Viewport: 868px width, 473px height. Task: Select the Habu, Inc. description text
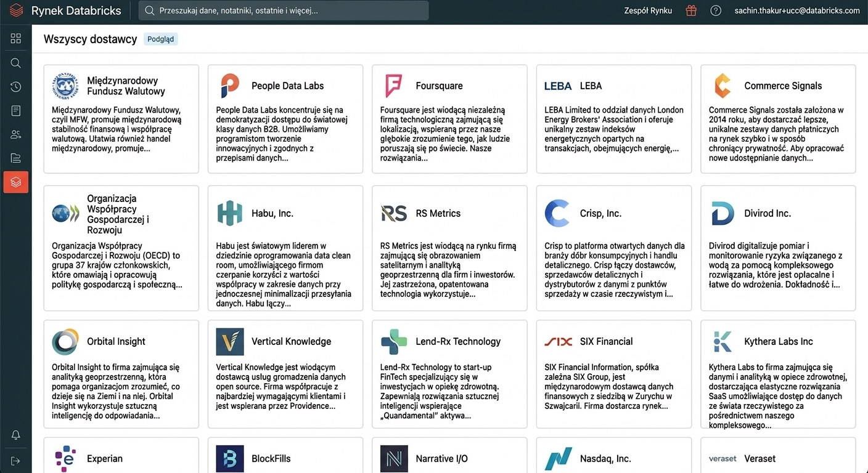click(284, 275)
